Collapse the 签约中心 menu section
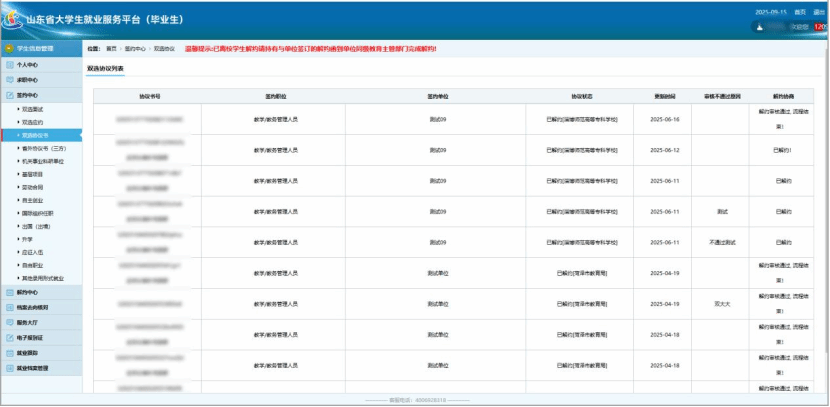 (28, 95)
